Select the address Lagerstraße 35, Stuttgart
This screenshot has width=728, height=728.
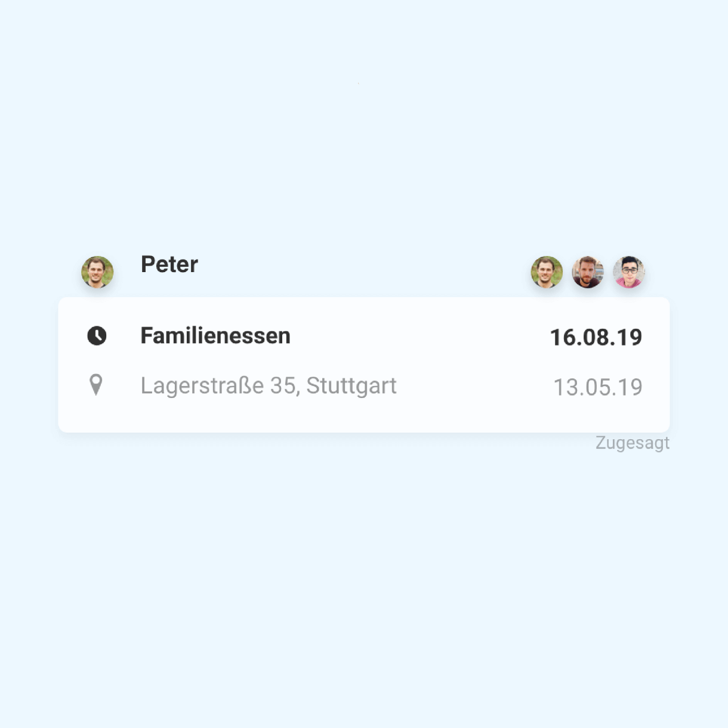[269, 386]
